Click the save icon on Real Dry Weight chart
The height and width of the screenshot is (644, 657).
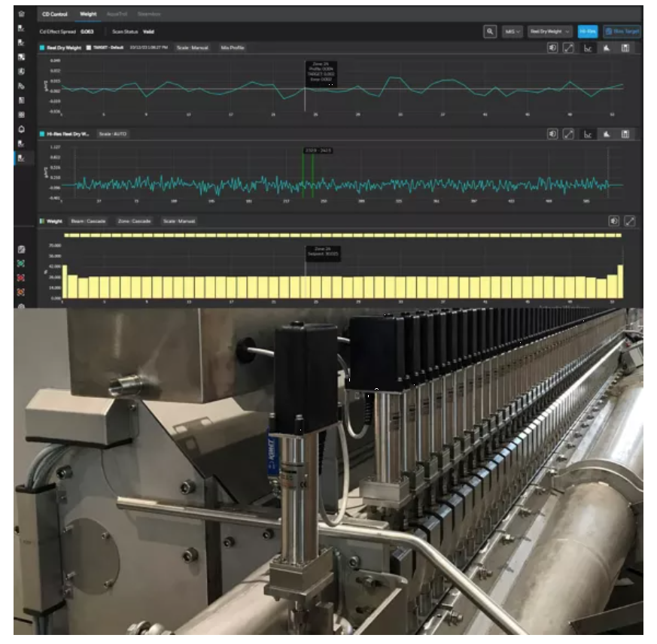625,48
